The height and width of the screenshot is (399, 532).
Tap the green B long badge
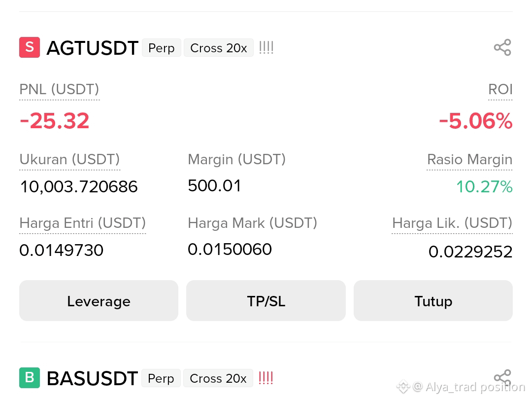point(30,378)
